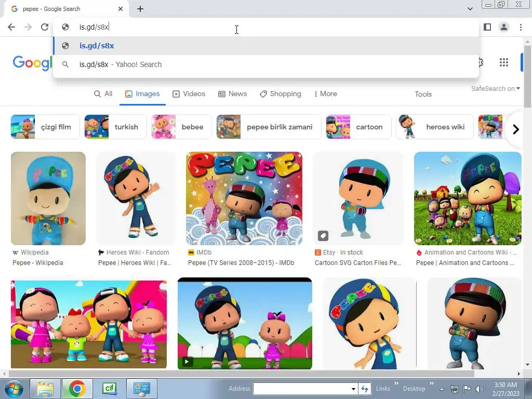Filter by pepee birlik zamani chip
The image size is (532, 399).
[269, 127]
